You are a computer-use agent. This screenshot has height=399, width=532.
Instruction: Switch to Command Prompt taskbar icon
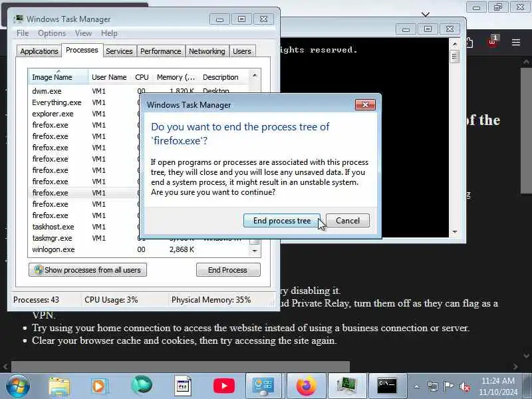tap(387, 386)
